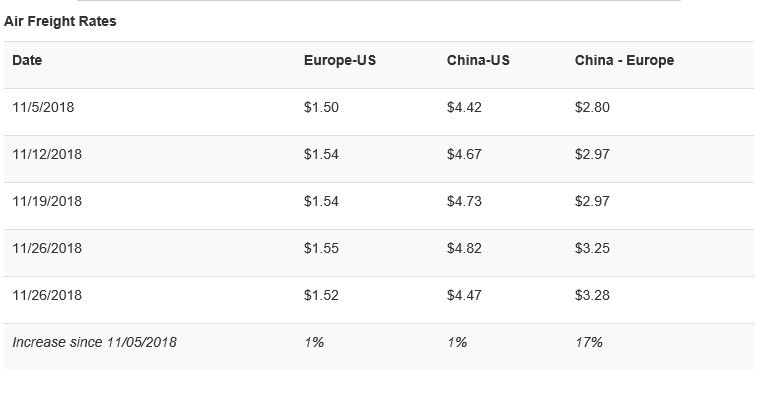Viewport: 770px width, 402px height.
Task: Click the $4.73 China-US rate
Action: 464,201
